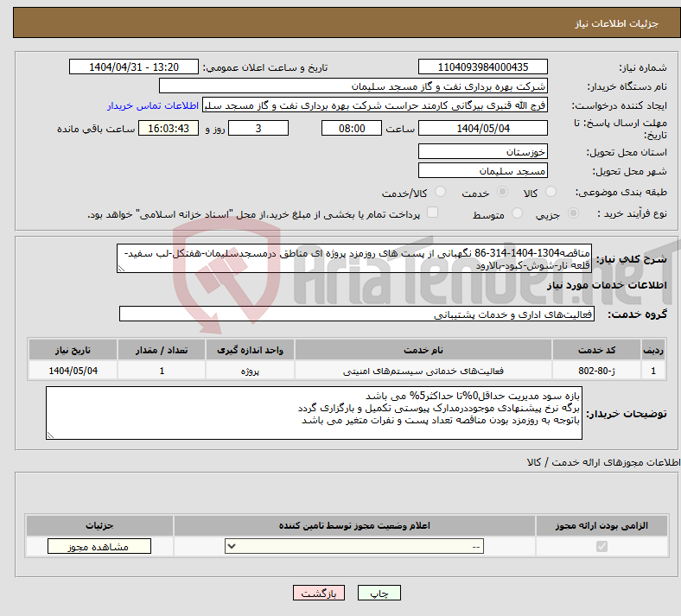Click the request creator field
681x616 pixels.
375,105
